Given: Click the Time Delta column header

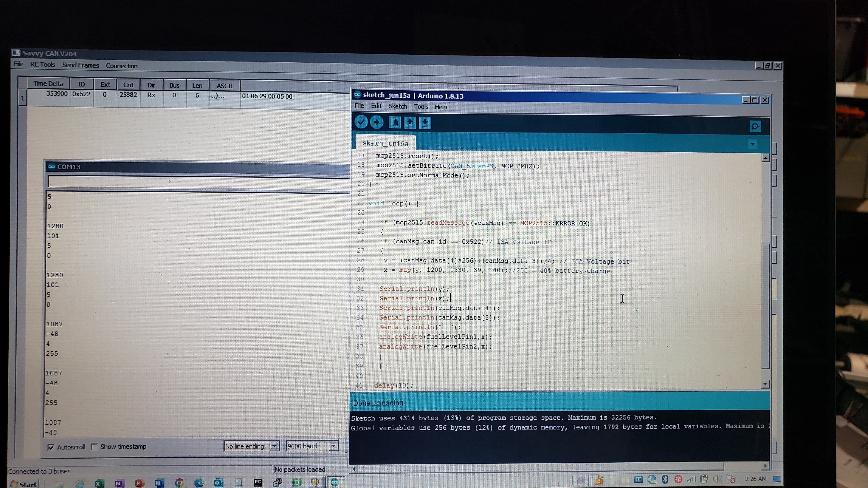Looking at the screenshot, I should point(48,83).
